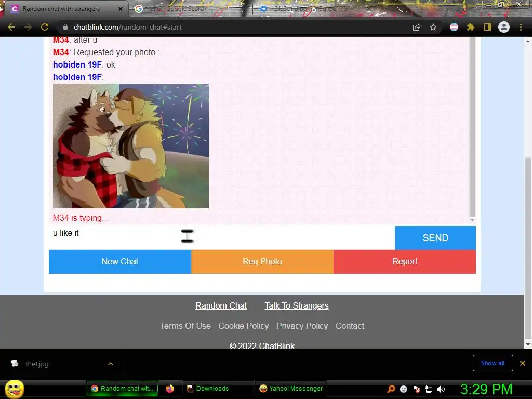Image resolution: width=532 pixels, height=399 pixels.
Task: Open Chrome's three-dot menu
Action: click(521, 27)
